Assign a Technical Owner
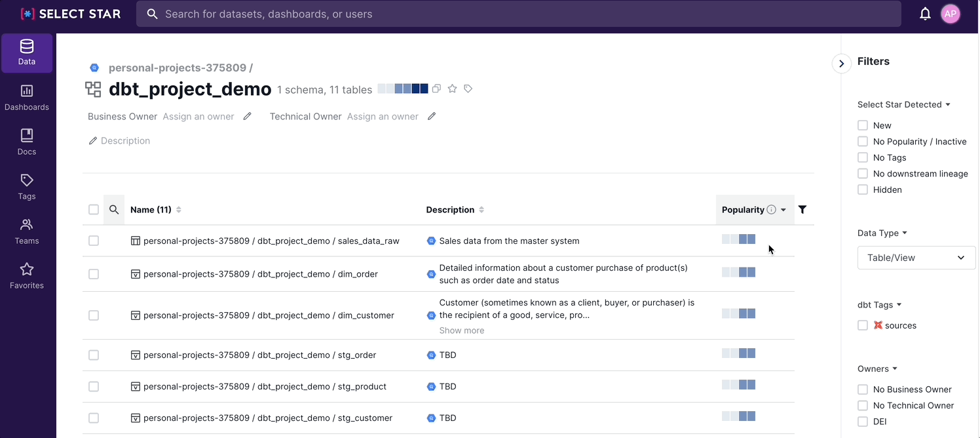 coord(383,116)
